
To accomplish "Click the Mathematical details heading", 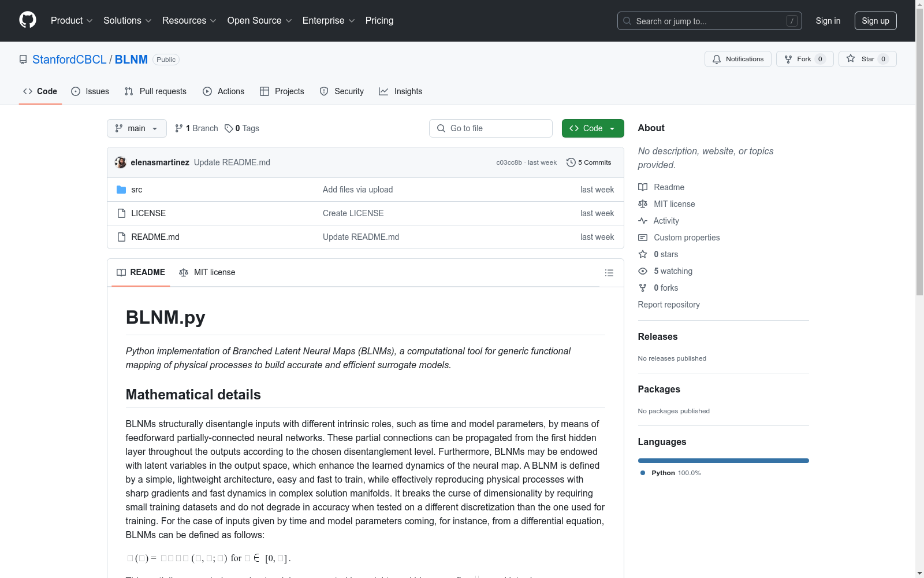I will coord(193,395).
